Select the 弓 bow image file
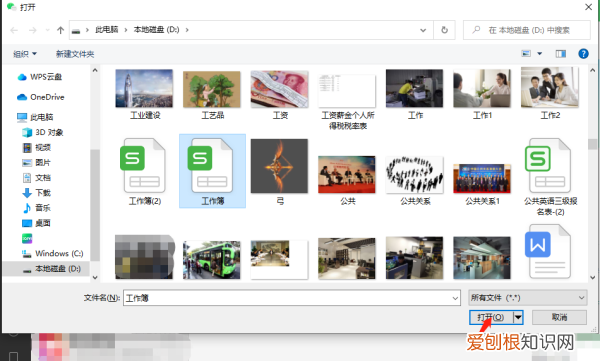This screenshot has height=361, width=600. pos(279,166)
